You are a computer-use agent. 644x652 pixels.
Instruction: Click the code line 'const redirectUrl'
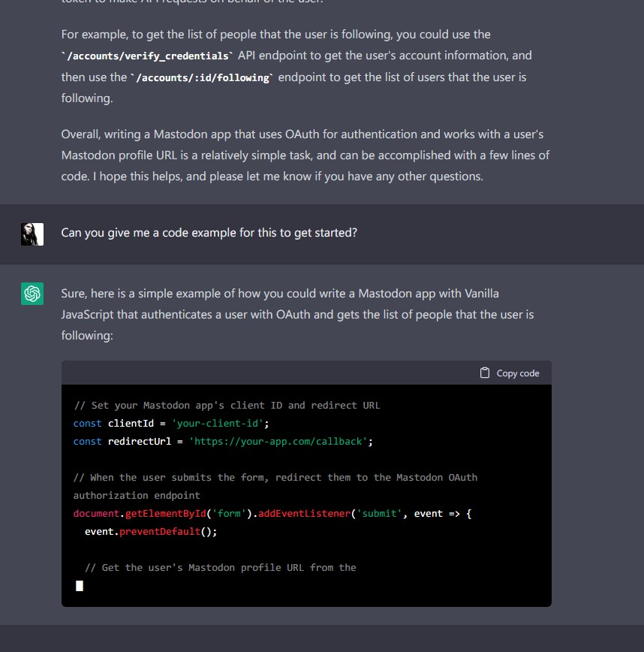223,441
